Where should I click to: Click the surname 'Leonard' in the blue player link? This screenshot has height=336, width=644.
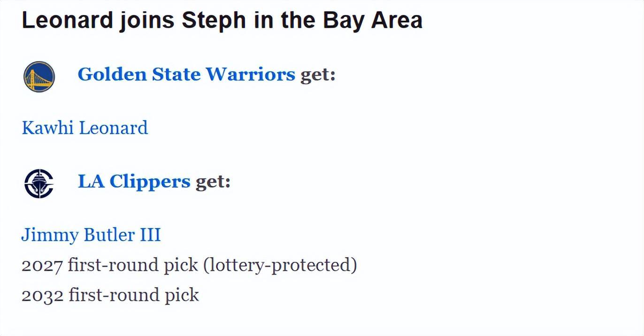point(113,128)
